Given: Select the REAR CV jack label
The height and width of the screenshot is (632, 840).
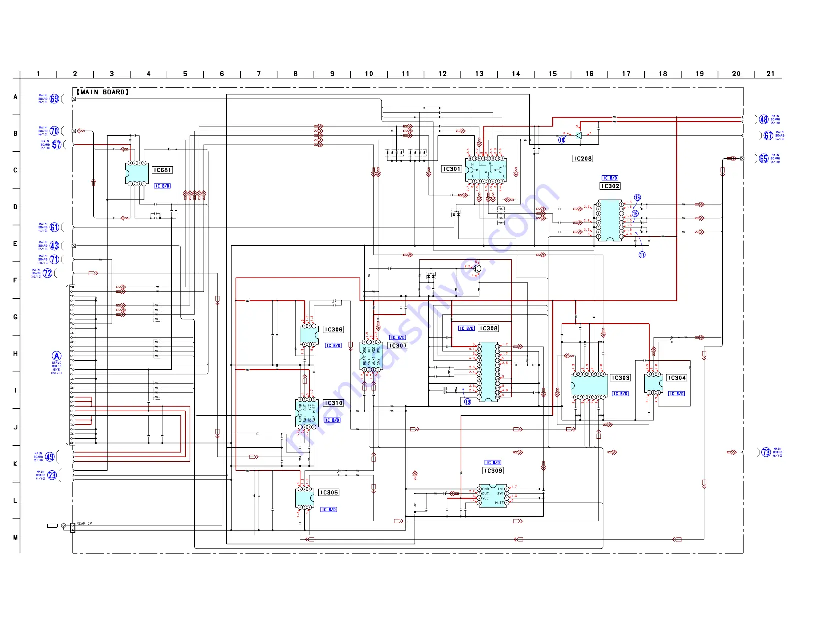Looking at the screenshot, I should (84, 524).
